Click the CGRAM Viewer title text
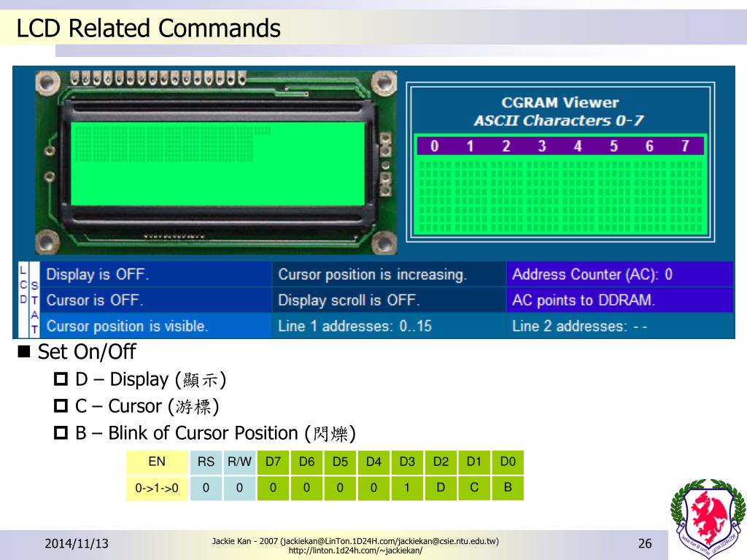 point(560,102)
